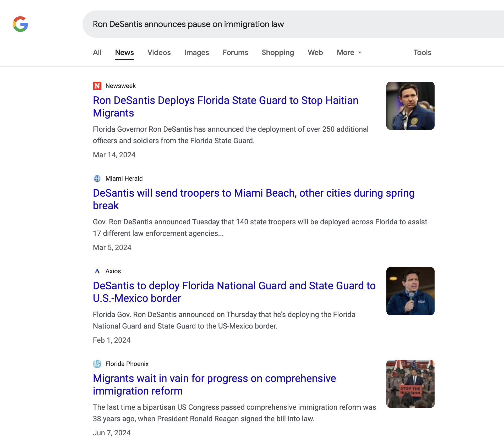The width and height of the screenshot is (504, 444).
Task: Open the Tools button
Action: click(422, 53)
